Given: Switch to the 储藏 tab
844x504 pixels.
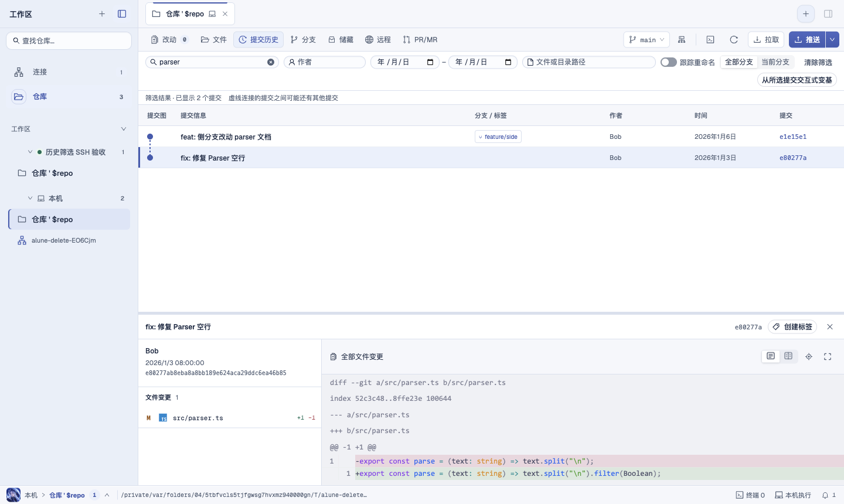Looking at the screenshot, I should (x=341, y=40).
